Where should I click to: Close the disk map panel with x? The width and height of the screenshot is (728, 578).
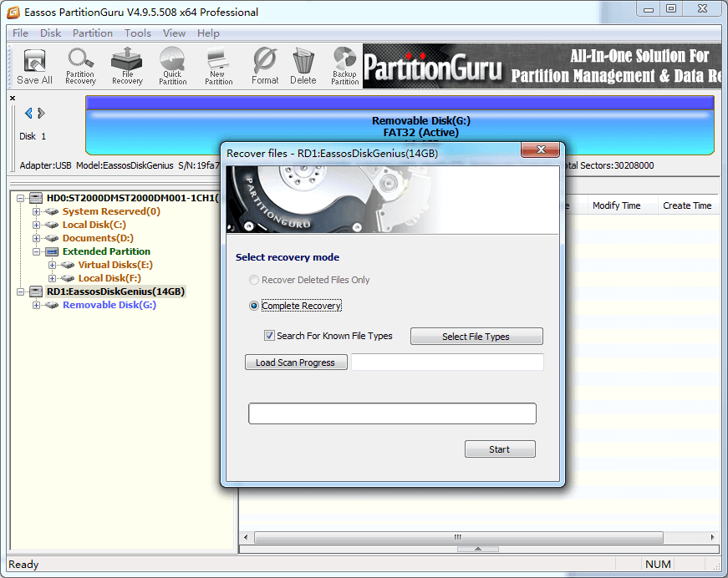13,98
